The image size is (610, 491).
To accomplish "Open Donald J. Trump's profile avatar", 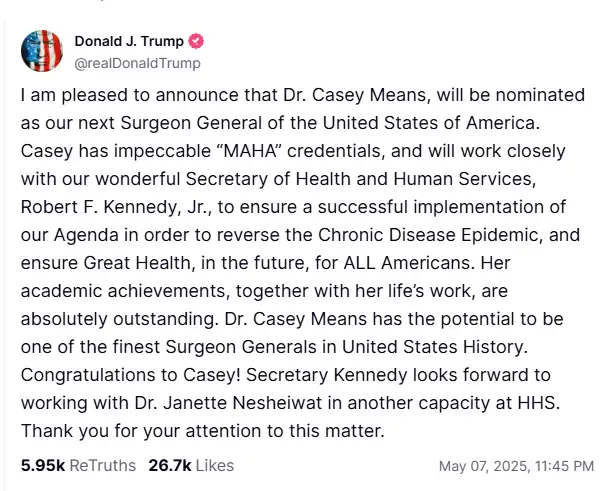I will pos(42,51).
